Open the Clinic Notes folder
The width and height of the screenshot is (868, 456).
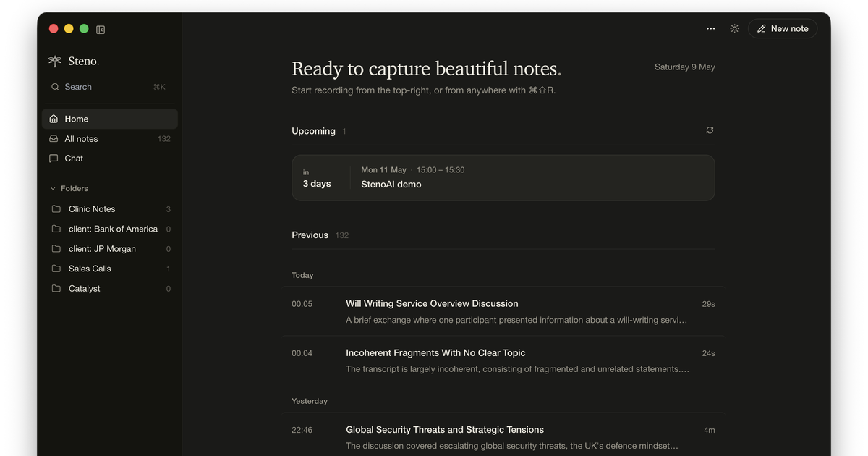[x=110, y=209]
